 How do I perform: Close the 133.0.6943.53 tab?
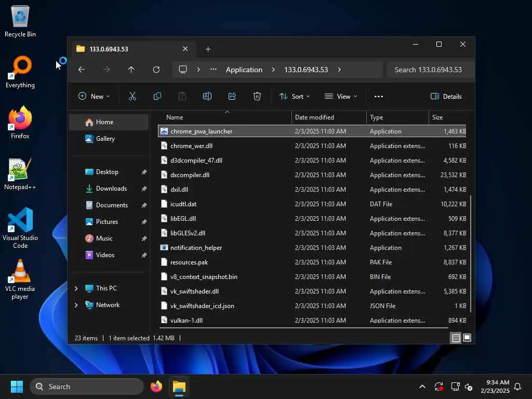(185, 49)
